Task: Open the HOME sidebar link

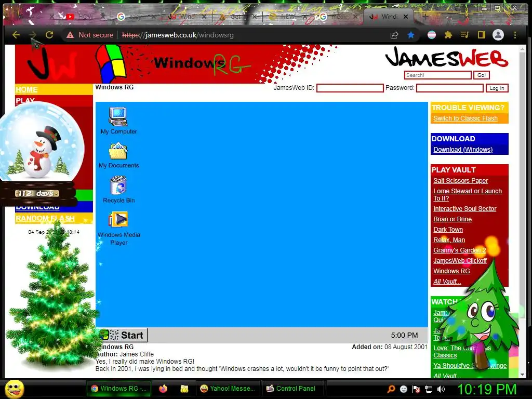Action: [x=26, y=89]
